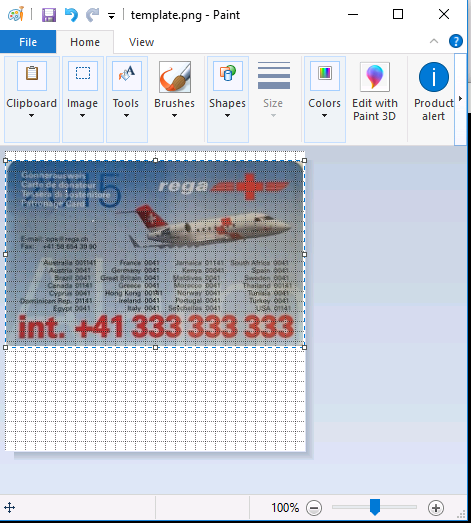Open Edit with Paint 3D
Screen dimensions: 471x523
(x=375, y=92)
